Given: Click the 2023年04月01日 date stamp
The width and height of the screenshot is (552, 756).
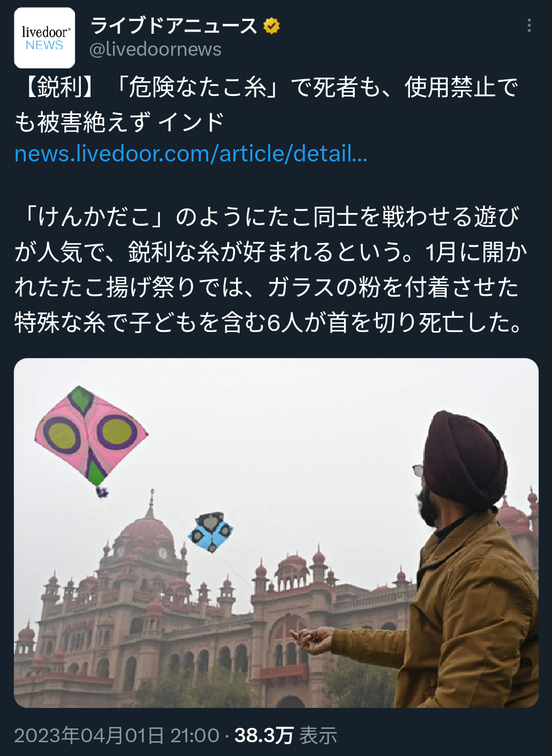Looking at the screenshot, I should pos(89,736).
